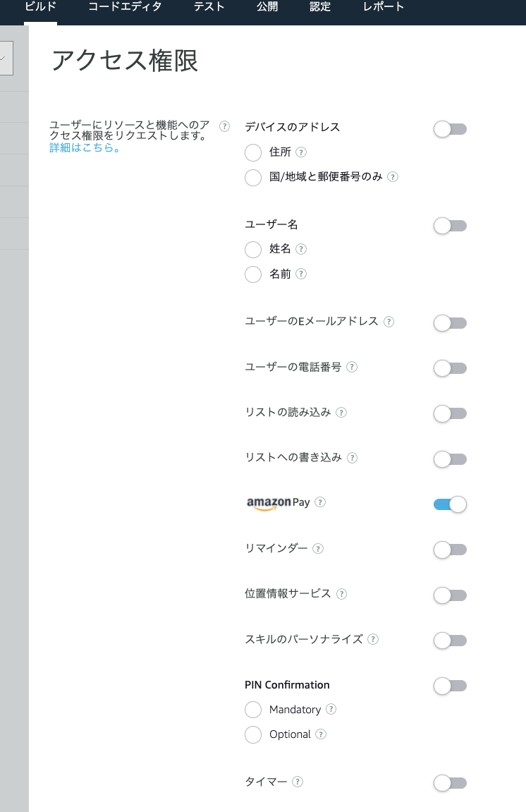The image size is (526, 812).
Task: Turn on the タイマー permission toggle
Action: [x=450, y=783]
